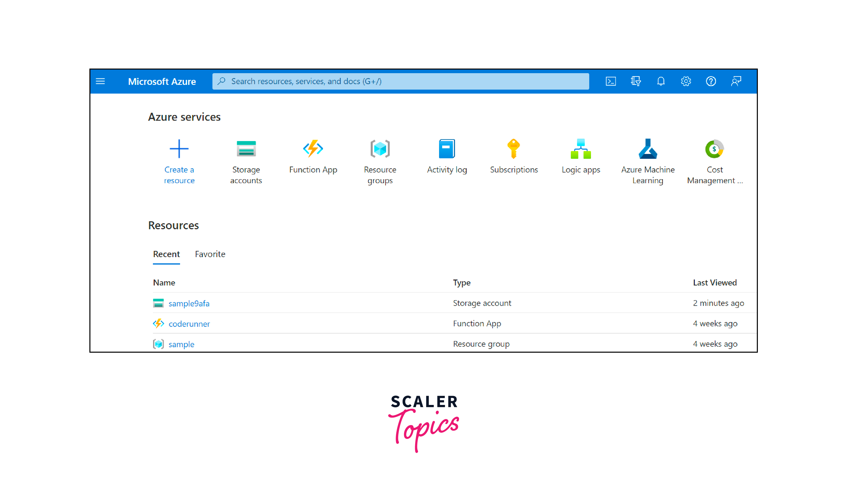Open Directories and subscriptions filter icon

[x=636, y=81]
